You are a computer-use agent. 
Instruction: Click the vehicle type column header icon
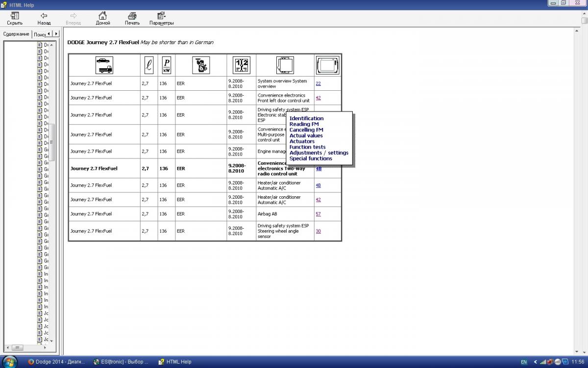[104, 65]
